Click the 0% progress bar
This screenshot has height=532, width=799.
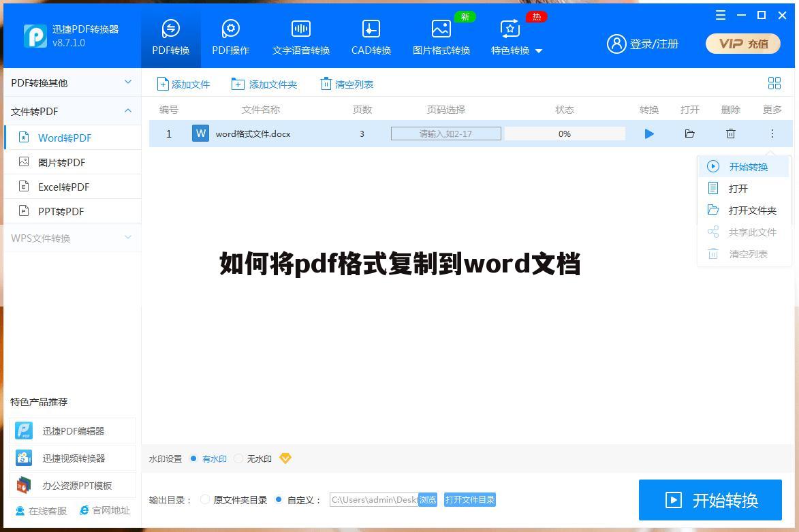[x=565, y=134]
